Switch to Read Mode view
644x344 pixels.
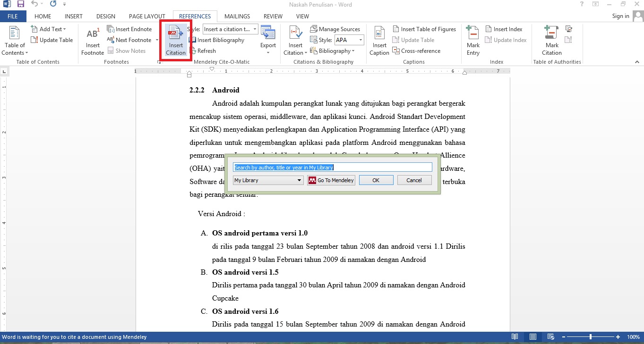pos(515,337)
